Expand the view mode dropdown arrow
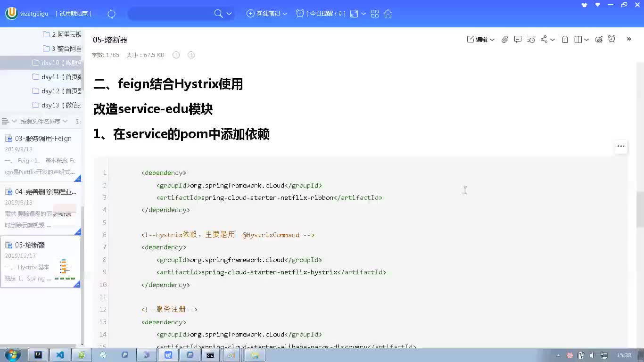Image resolution: width=644 pixels, height=362 pixels. pyautogui.click(x=363, y=14)
